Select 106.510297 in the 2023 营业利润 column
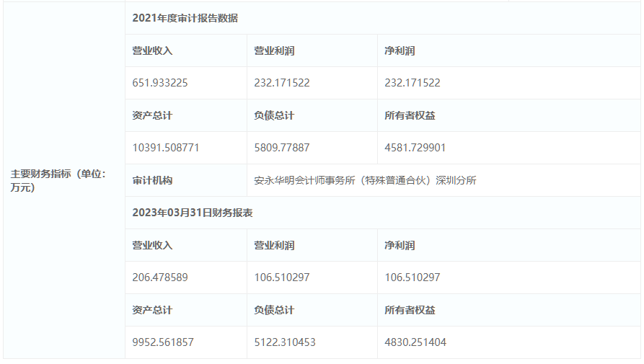The image size is (644, 364). tap(282, 278)
